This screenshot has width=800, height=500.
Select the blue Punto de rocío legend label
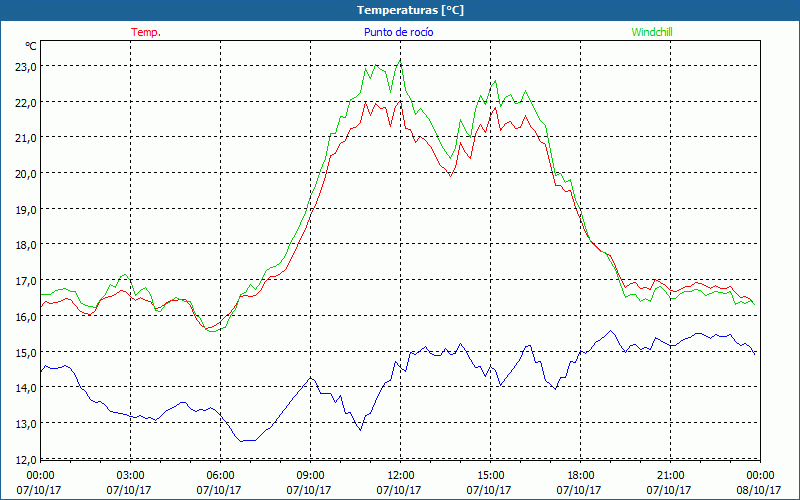(398, 32)
